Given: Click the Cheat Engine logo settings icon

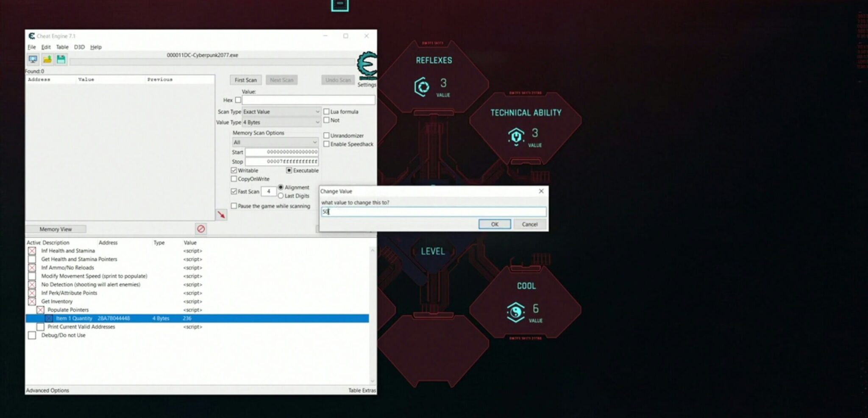Looking at the screenshot, I should pyautogui.click(x=367, y=66).
